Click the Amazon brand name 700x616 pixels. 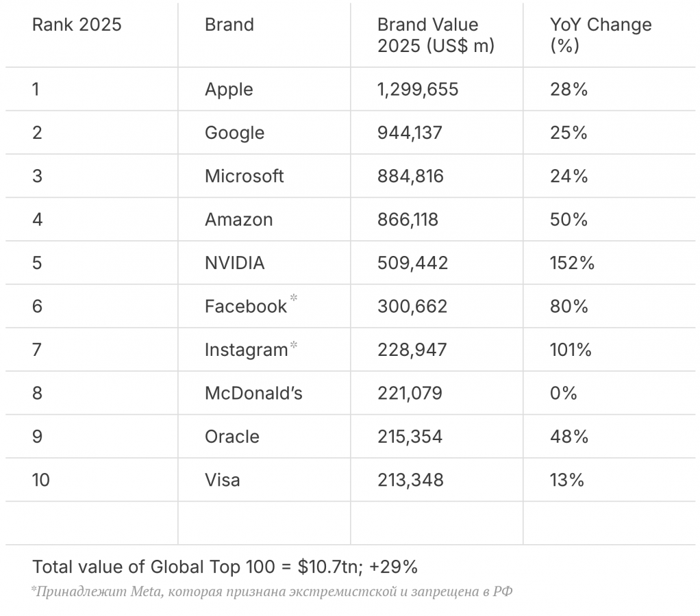click(238, 220)
